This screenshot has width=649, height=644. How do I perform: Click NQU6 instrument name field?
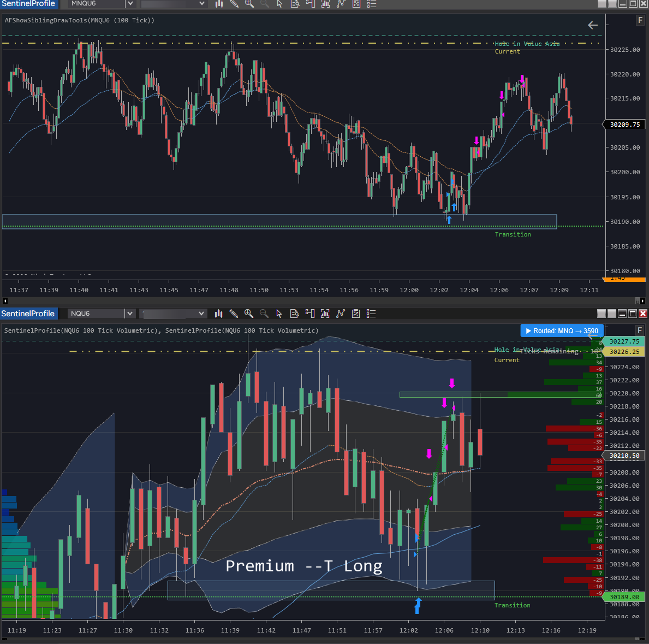[97, 314]
